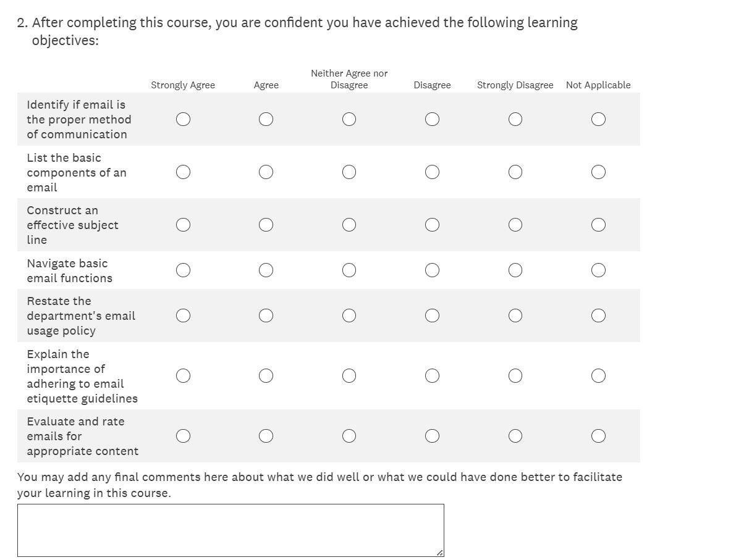Choose Neither Agree nor Disagree for Construct subject line
The image size is (736, 560).
[x=349, y=225]
